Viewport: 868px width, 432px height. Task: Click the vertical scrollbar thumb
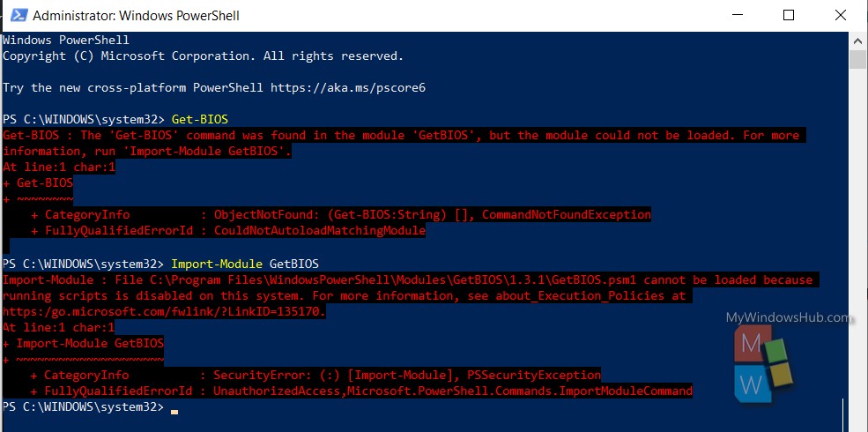coord(858,59)
